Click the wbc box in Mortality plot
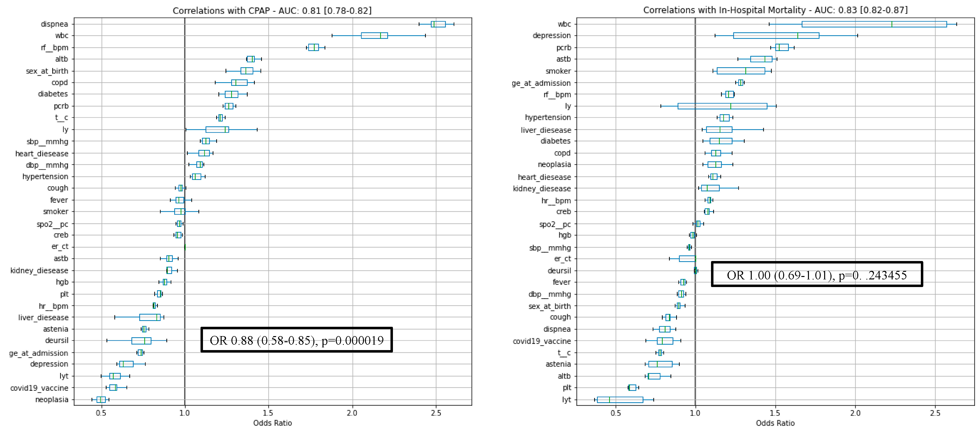Screen dimensions: 980x433 coord(874,24)
